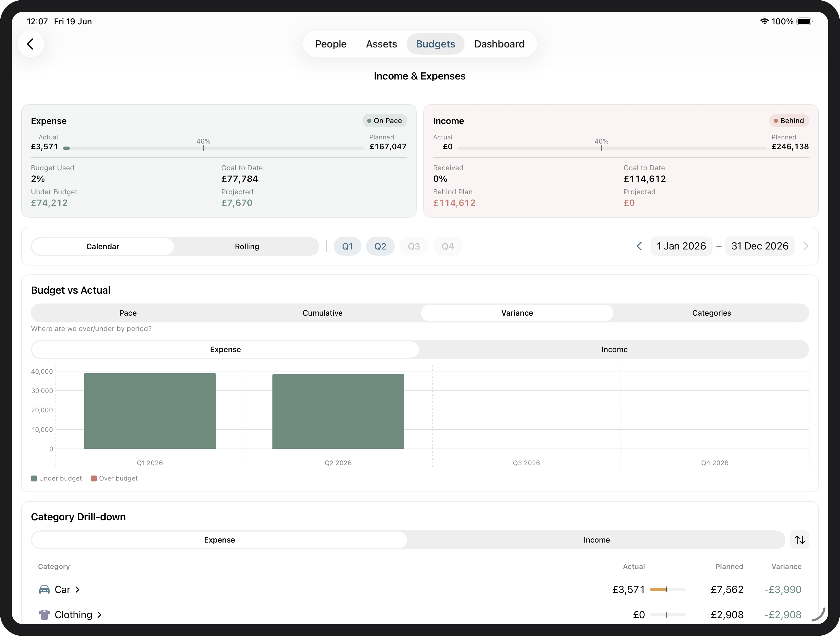Toggle the Q2 quarter filter
The width and height of the screenshot is (840, 636).
(380, 247)
